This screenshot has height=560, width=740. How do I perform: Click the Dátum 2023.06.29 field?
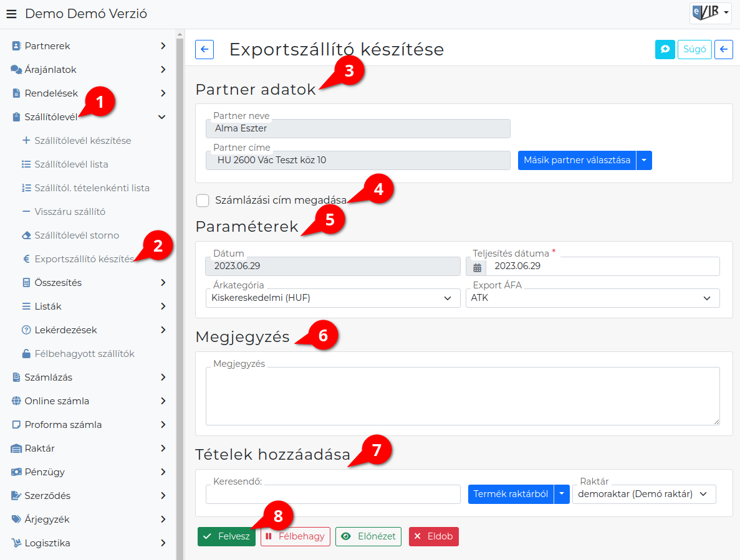click(333, 267)
